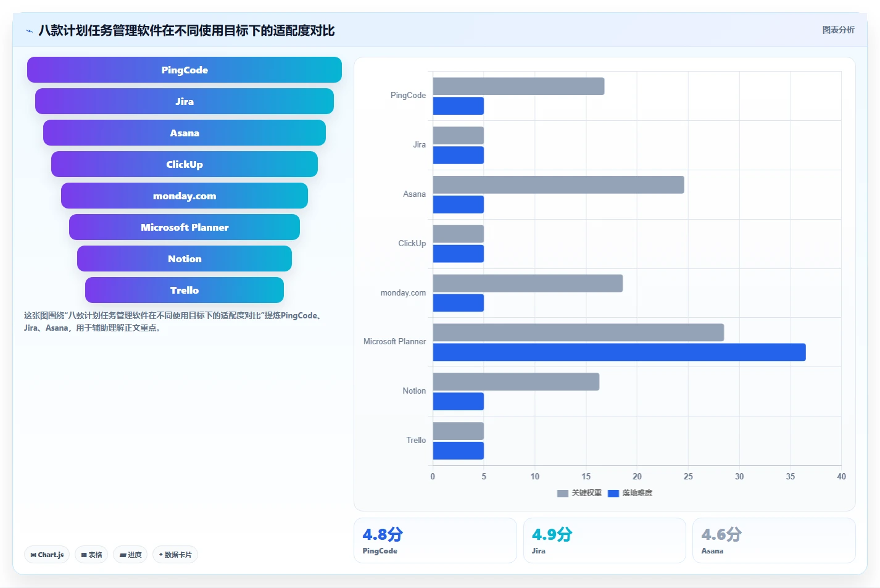Click Microsoft Planner's long blue bar
The height and width of the screenshot is (588, 880).
pos(620,352)
